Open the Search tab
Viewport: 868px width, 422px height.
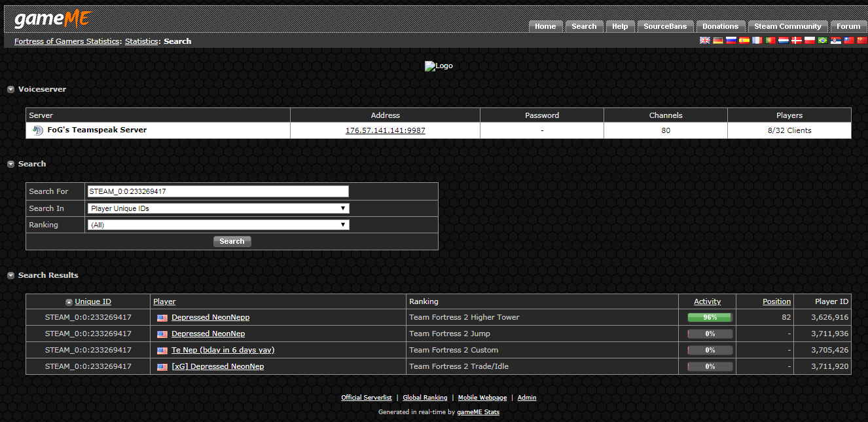(x=584, y=26)
